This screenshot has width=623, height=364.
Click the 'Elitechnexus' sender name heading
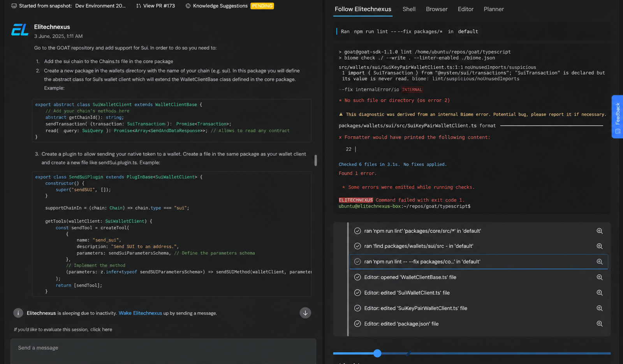[x=52, y=27]
